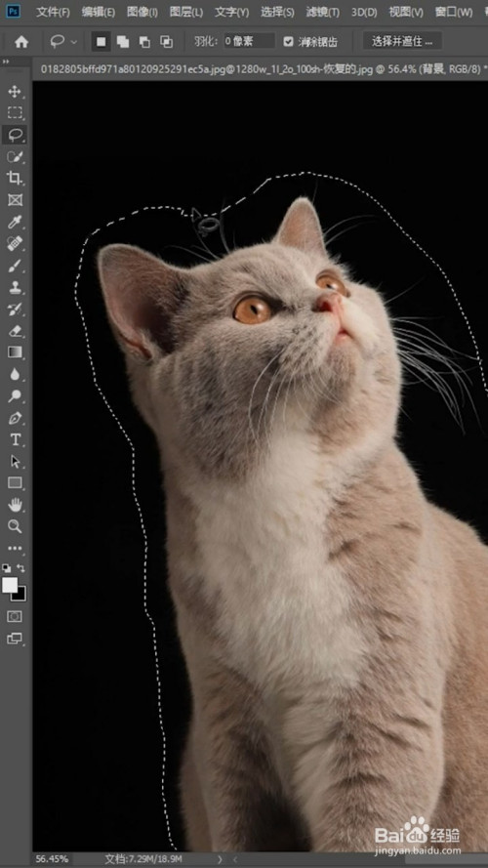This screenshot has height=868, width=488.
Task: Select the Dodge tool
Action: click(15, 396)
